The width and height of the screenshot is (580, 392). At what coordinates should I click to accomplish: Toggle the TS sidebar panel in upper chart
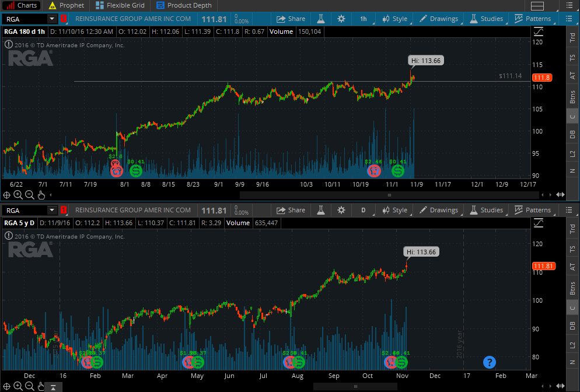pos(572,58)
